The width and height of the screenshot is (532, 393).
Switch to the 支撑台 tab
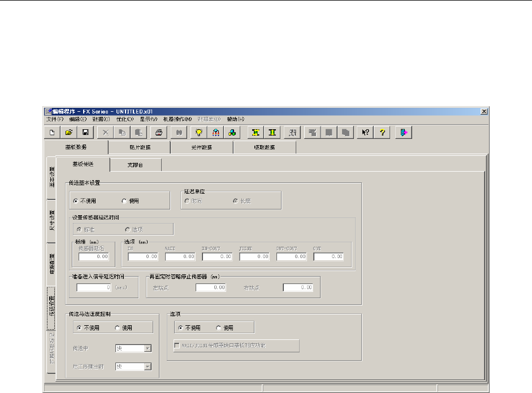pyautogui.click(x=136, y=165)
